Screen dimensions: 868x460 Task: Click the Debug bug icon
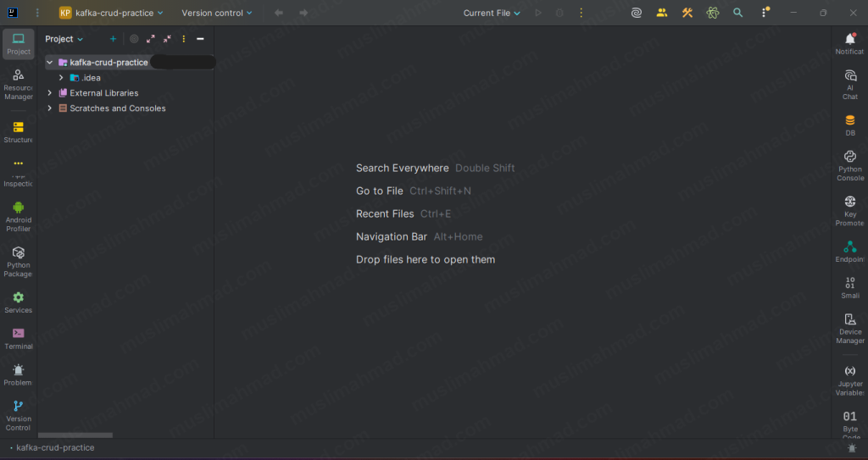point(559,13)
